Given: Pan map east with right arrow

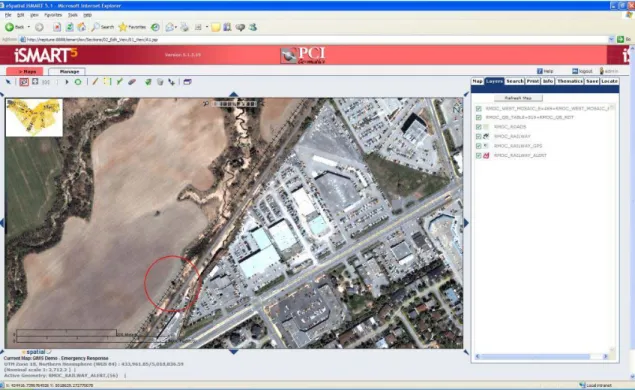Looking at the screenshot, I should tap(467, 223).
